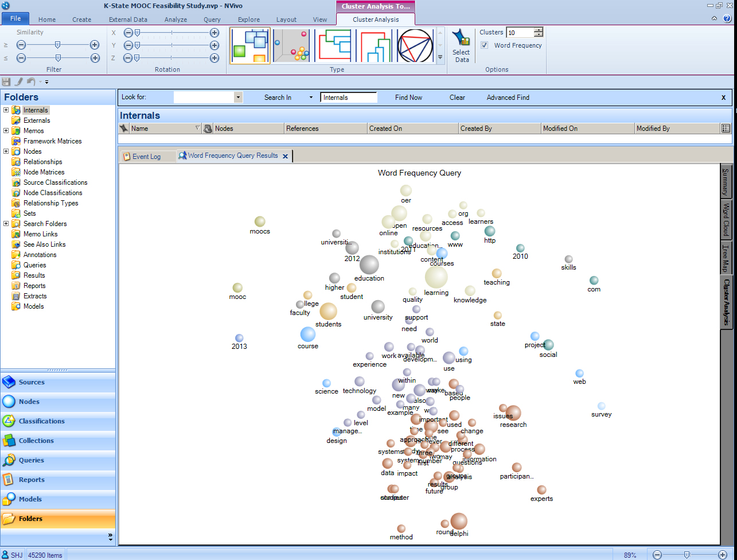Open the Look for dropdown list

[238, 98]
